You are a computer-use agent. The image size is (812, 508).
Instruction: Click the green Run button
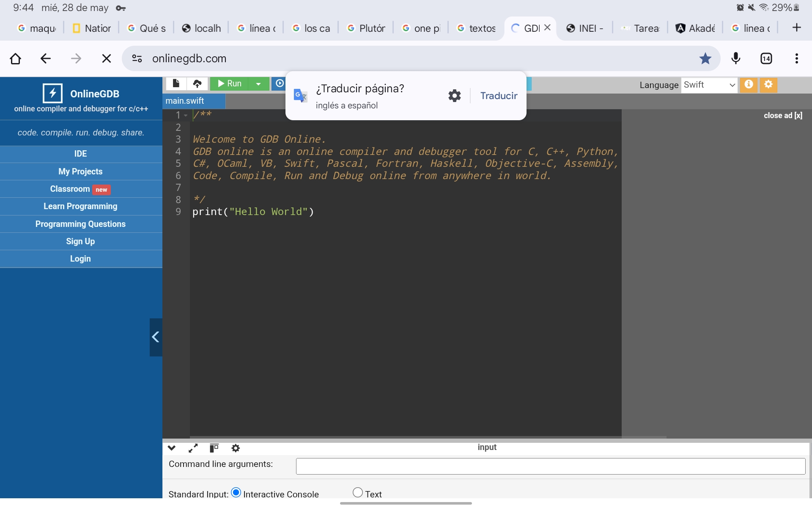pos(230,84)
